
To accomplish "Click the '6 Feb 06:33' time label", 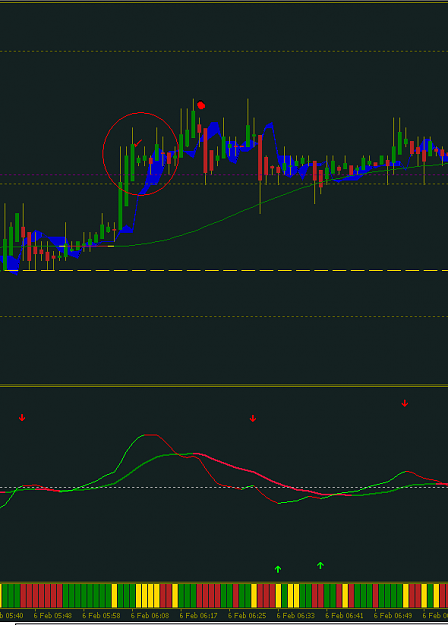I will pos(296,615).
